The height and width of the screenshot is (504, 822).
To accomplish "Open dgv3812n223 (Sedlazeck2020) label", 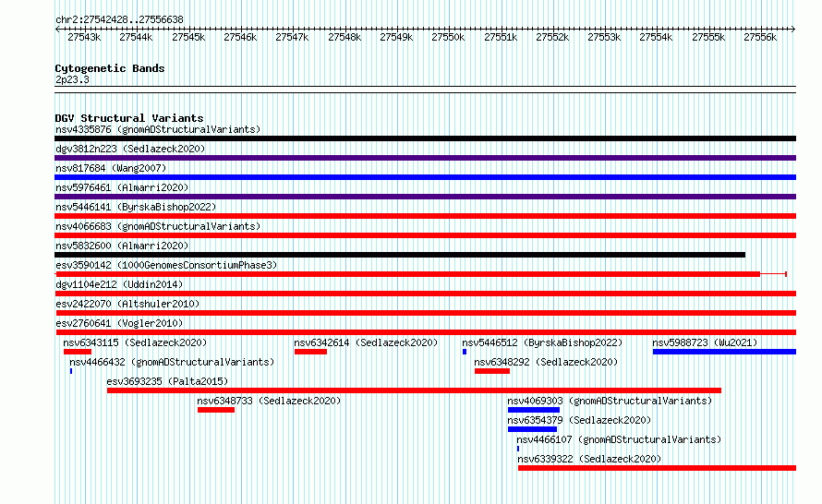I will tap(130, 149).
